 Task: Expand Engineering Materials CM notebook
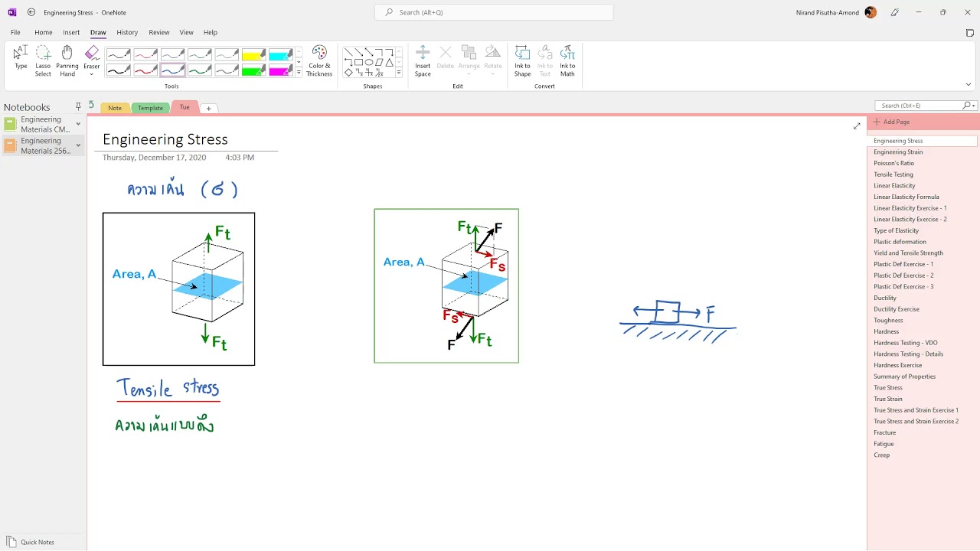tap(78, 124)
